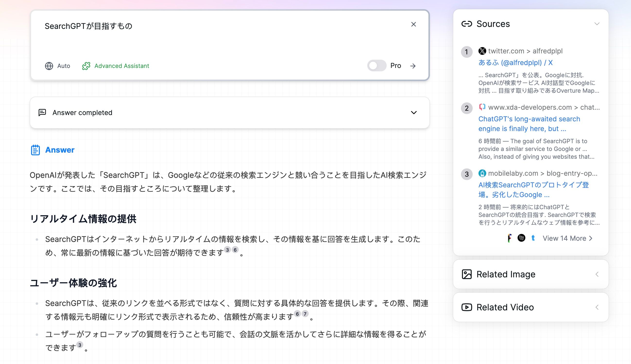Click the chat icon beside Answer completed
The image size is (631, 364).
coord(42,113)
